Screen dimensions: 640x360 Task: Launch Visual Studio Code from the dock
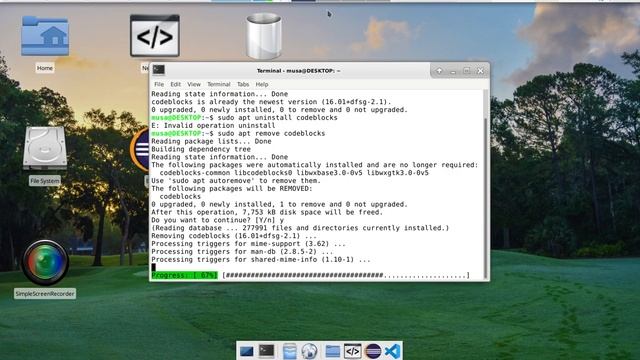point(393,351)
